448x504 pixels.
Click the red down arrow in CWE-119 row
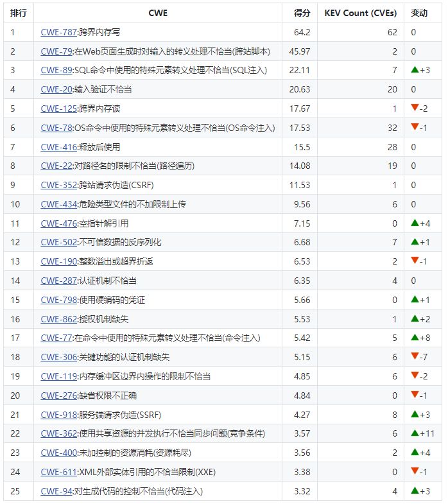click(x=415, y=376)
